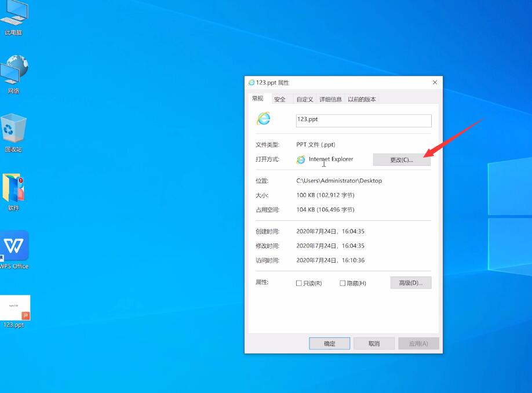This screenshot has width=532, height=393.
Task: Open the 详细信息 tab
Action: [x=330, y=100]
